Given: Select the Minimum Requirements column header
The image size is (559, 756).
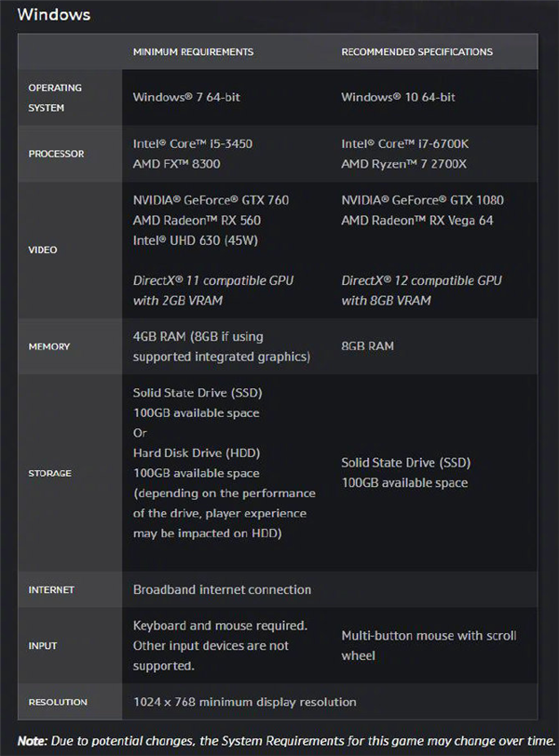Looking at the screenshot, I should tap(193, 52).
